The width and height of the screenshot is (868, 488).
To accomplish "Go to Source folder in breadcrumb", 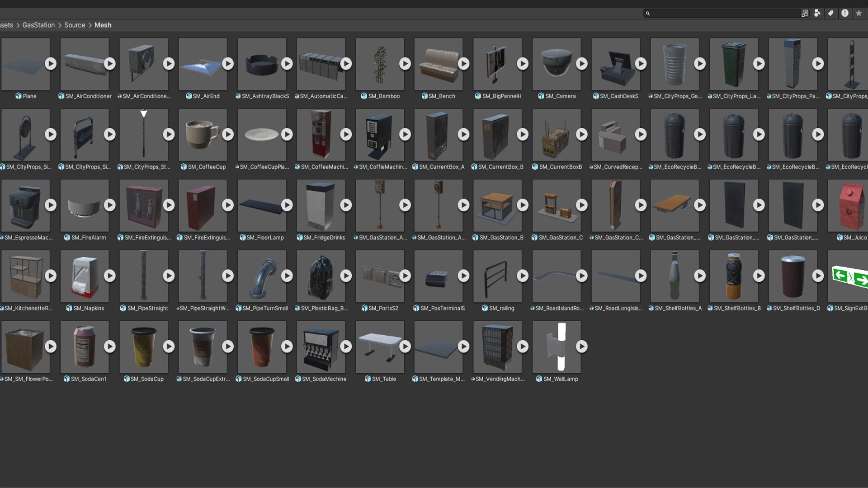I will click(x=75, y=25).
